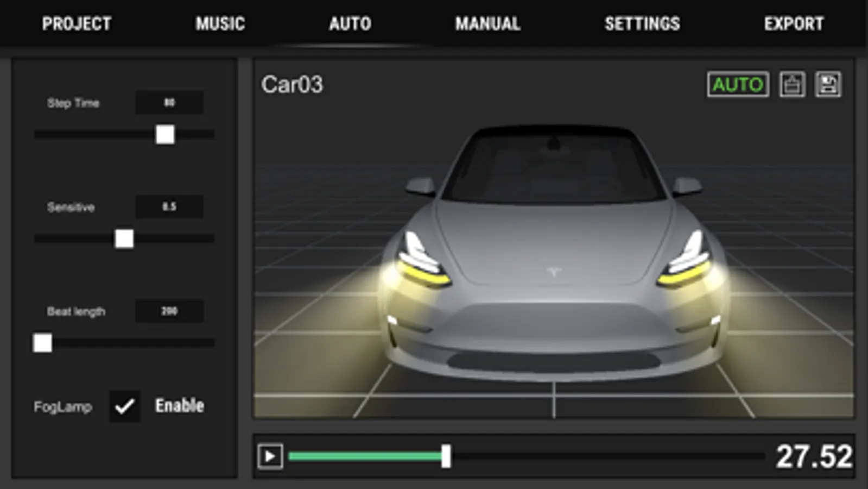This screenshot has width=868, height=489.
Task: Click the Sensitive slider handle
Action: pos(124,239)
